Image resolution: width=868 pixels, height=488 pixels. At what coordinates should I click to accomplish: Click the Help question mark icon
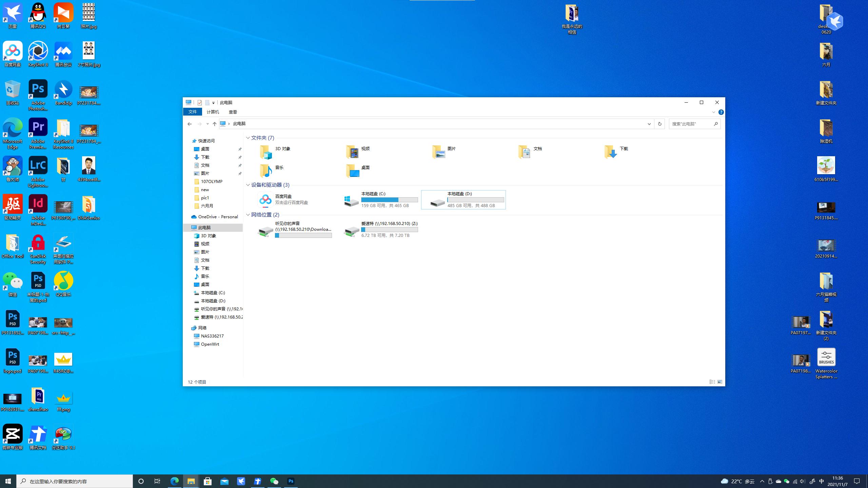pos(721,112)
